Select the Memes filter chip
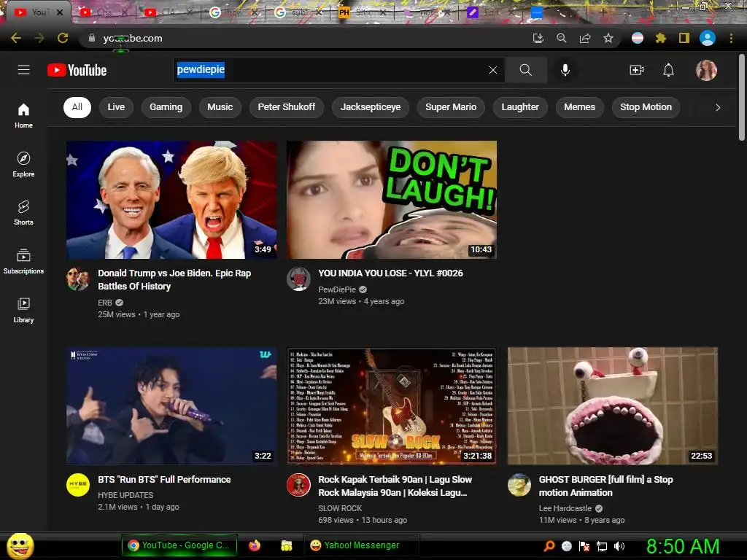747x560 pixels. click(x=579, y=107)
